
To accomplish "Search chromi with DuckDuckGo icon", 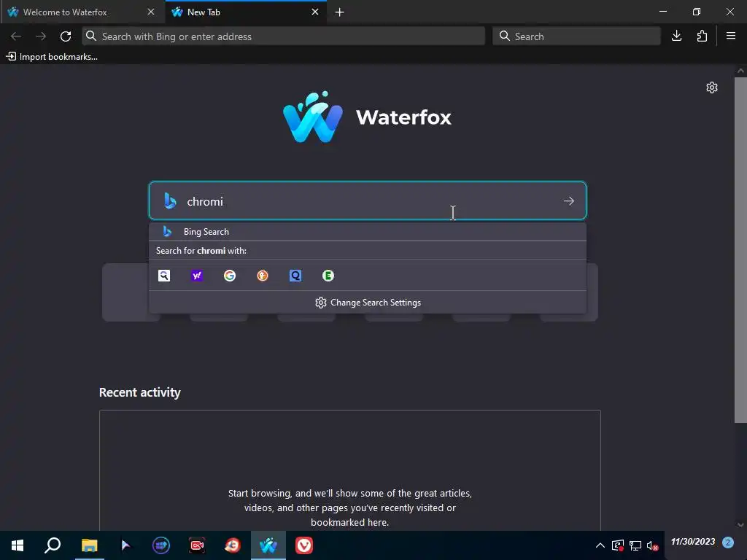I will [x=263, y=276].
